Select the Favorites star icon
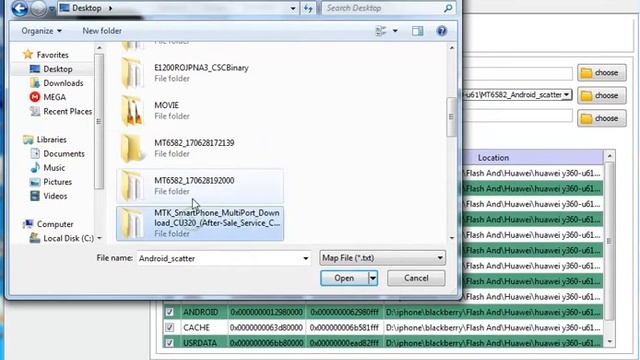 pyautogui.click(x=28, y=54)
